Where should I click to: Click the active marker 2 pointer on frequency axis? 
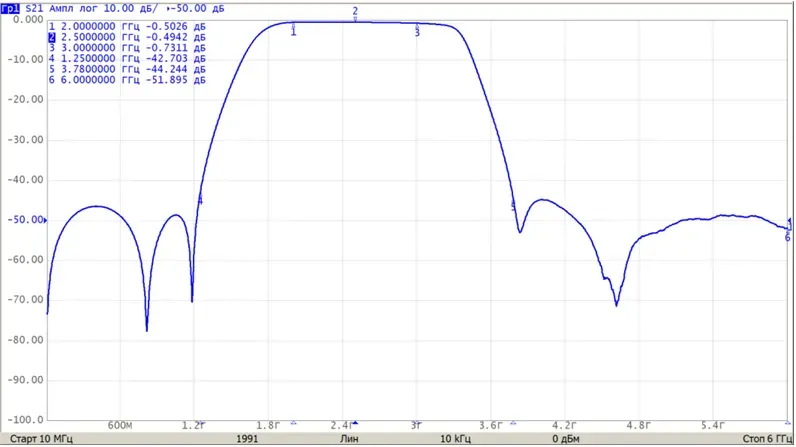coord(355,423)
